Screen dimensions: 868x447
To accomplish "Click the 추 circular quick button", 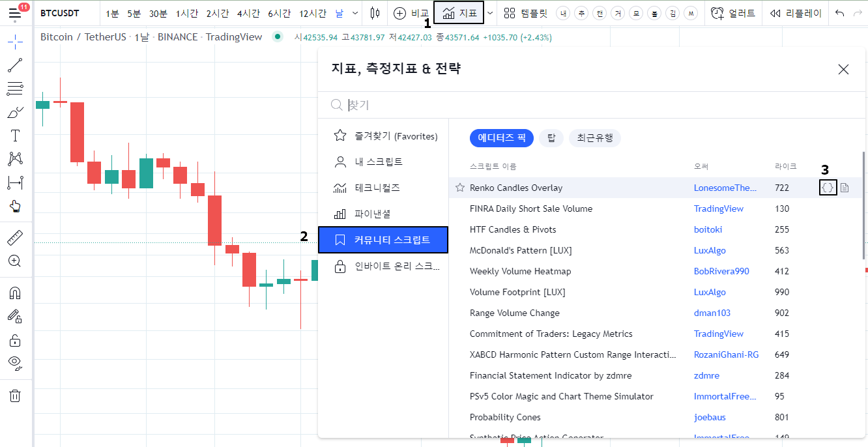I will pyautogui.click(x=583, y=13).
